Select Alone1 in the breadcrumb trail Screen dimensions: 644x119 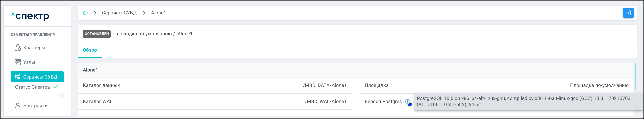pyautogui.click(x=158, y=13)
